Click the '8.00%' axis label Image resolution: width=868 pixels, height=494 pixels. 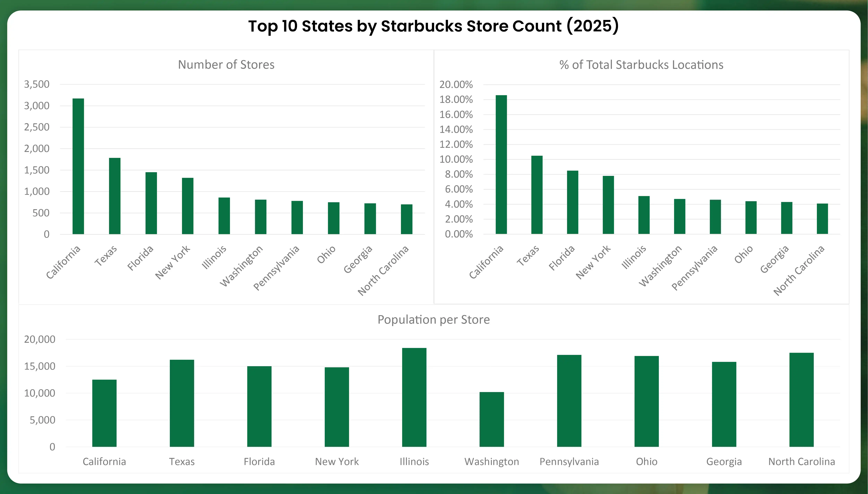click(x=459, y=174)
